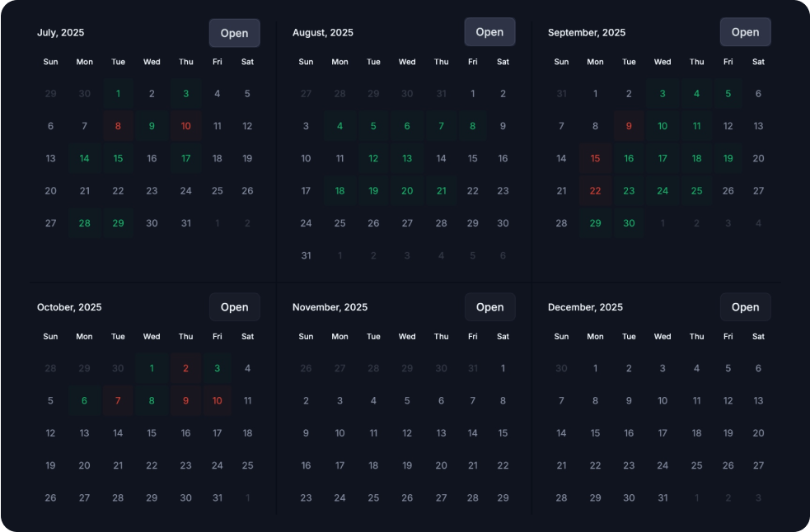
Task: Click green-marked October 6
Action: coord(84,401)
